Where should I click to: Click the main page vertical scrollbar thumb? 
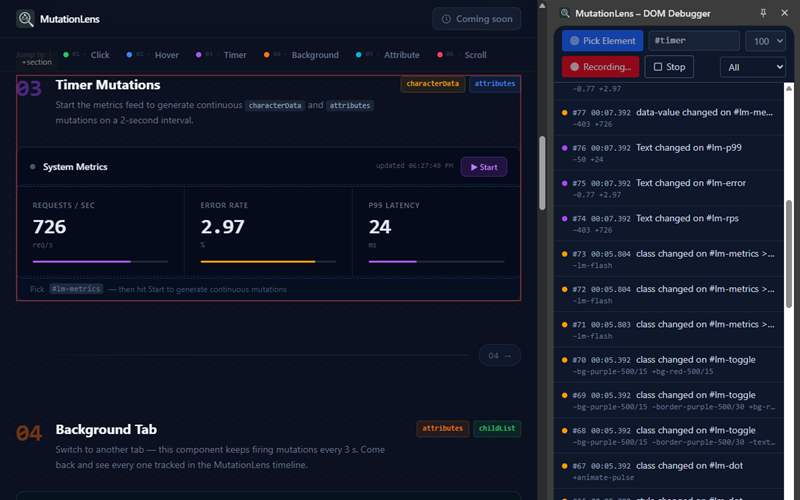pos(542,173)
